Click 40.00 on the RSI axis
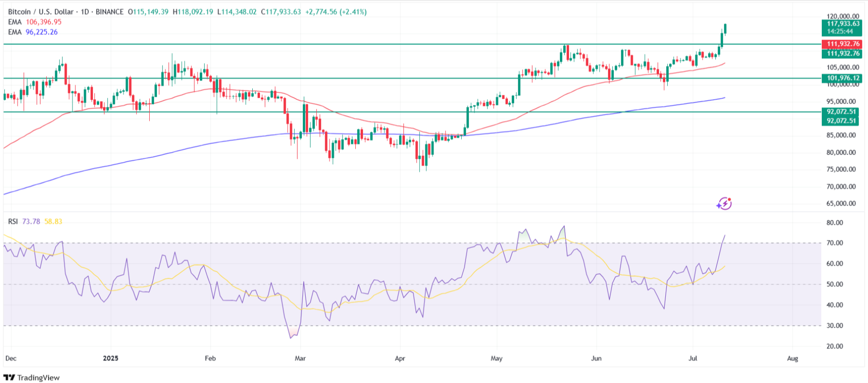868x383 pixels. point(835,305)
